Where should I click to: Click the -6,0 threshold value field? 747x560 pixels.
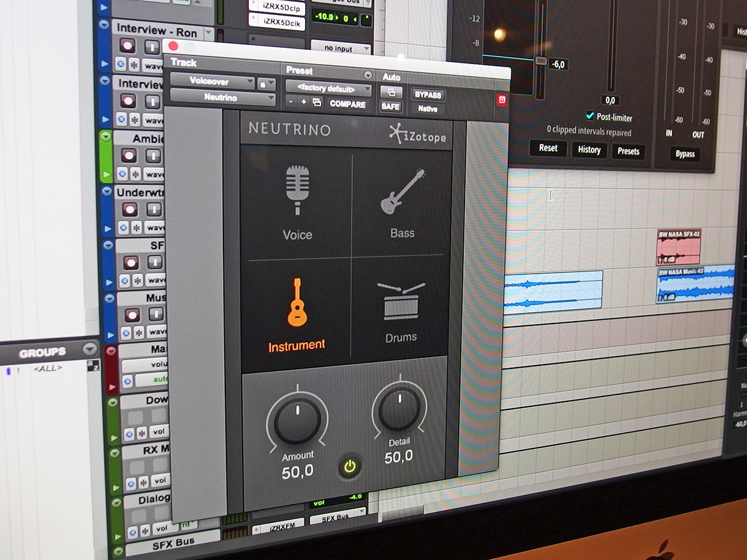pos(558,64)
